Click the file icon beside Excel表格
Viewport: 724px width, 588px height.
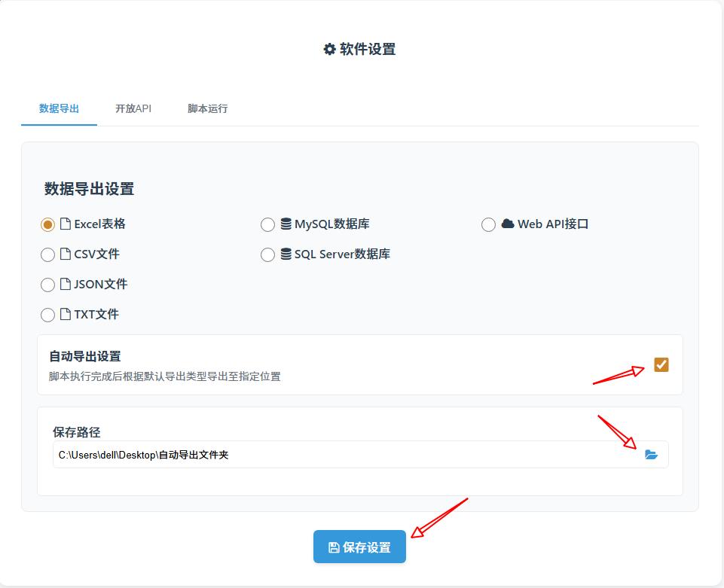click(x=66, y=224)
